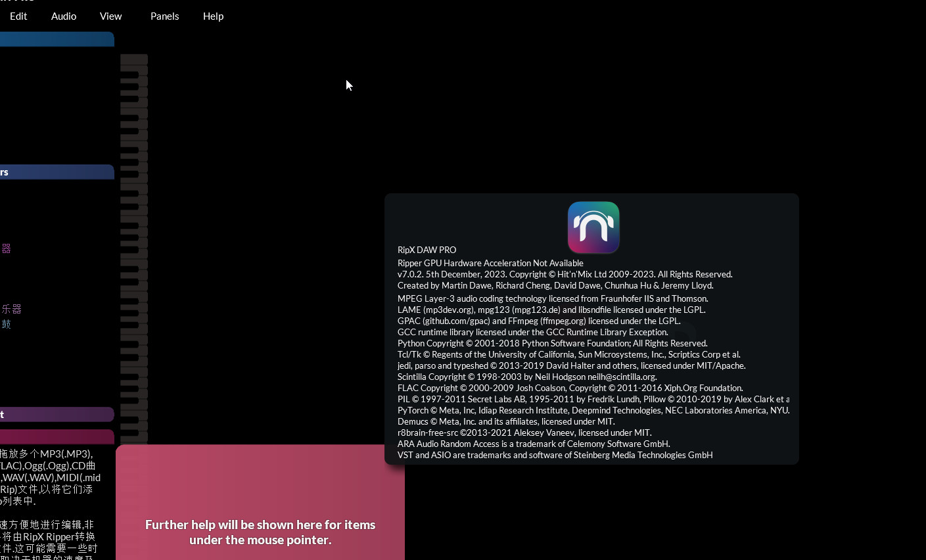Screen dimensions: 926x560
Task: Click the LAME (mp3dev.org) license line
Action: 551,310
